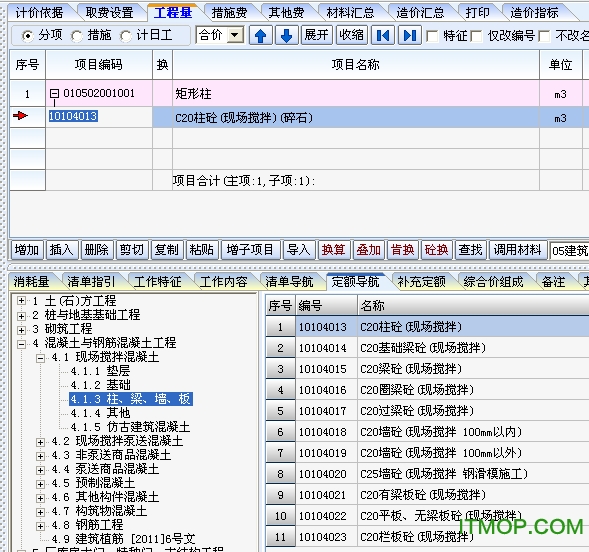Click the 增子项目 button
Viewport: 589px width, 552px height.
(x=250, y=250)
